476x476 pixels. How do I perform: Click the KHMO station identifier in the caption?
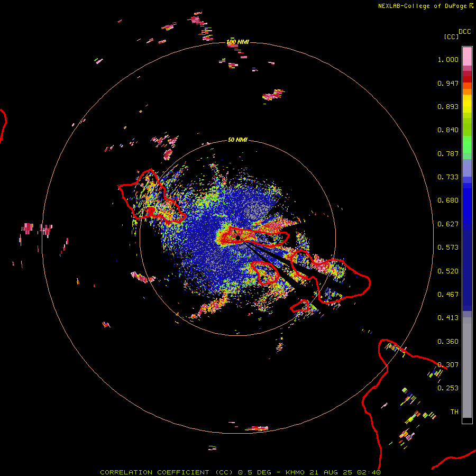tap(295, 472)
